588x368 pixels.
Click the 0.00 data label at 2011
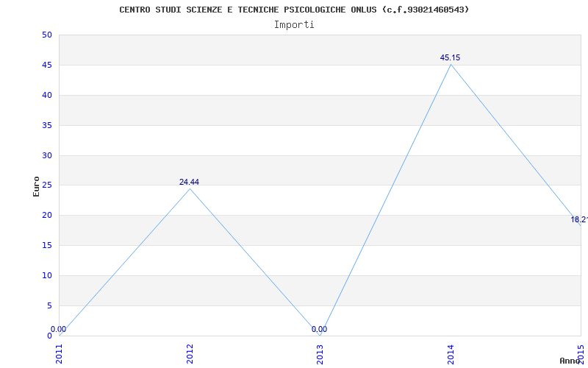pos(59,329)
